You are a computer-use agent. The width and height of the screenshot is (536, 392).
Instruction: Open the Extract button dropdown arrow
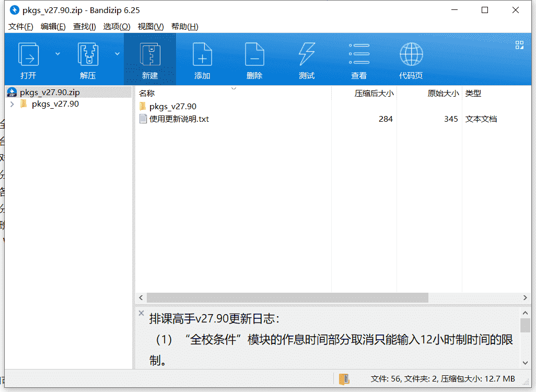[x=117, y=54]
